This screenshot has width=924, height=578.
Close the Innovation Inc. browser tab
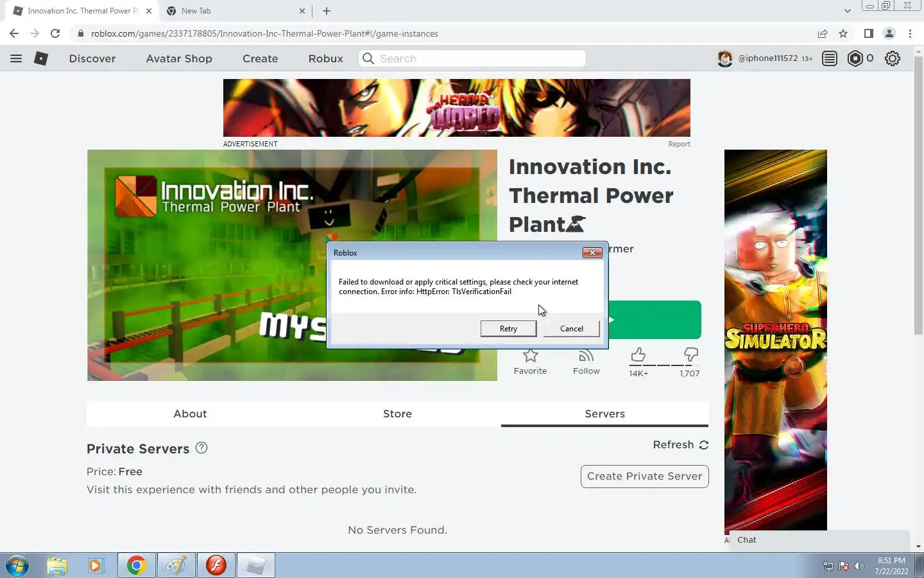click(149, 11)
